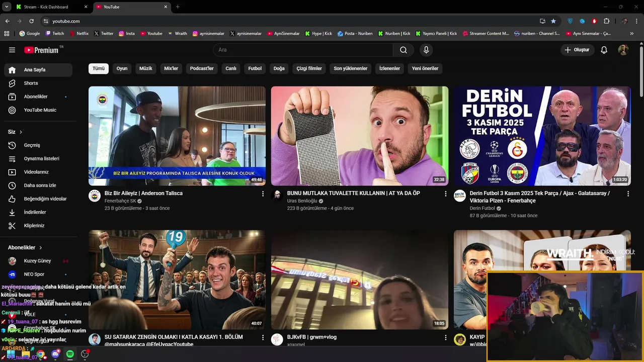The height and width of the screenshot is (362, 644).
Task: Select the Tümü filter chip
Action: (99, 68)
